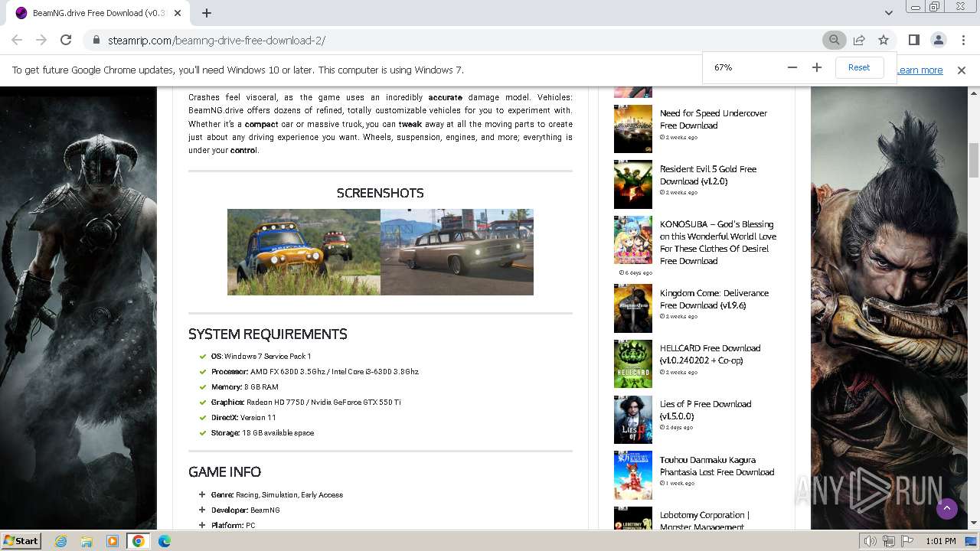Click the page vertical scrollbar thumb
The width and height of the screenshot is (980, 551).
974,159
